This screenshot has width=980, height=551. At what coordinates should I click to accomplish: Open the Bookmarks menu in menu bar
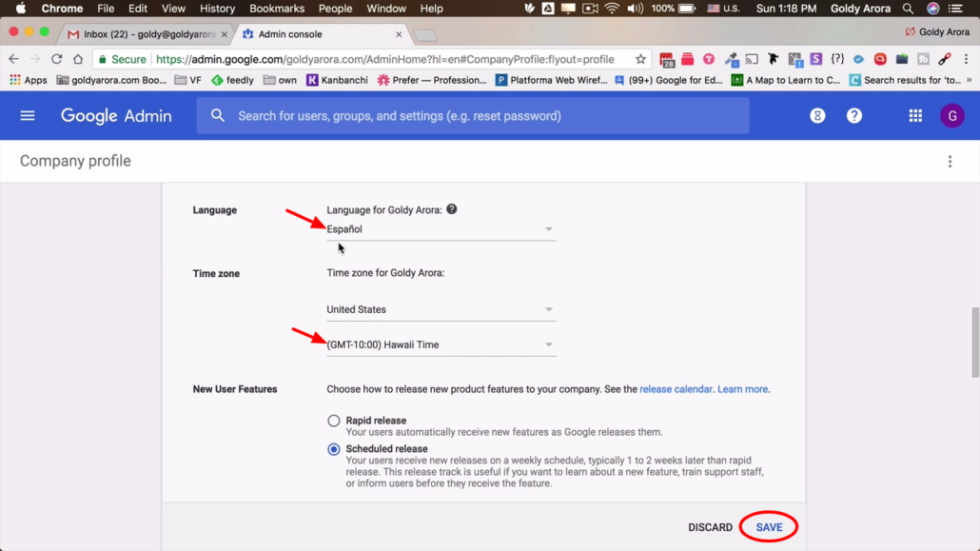[276, 9]
